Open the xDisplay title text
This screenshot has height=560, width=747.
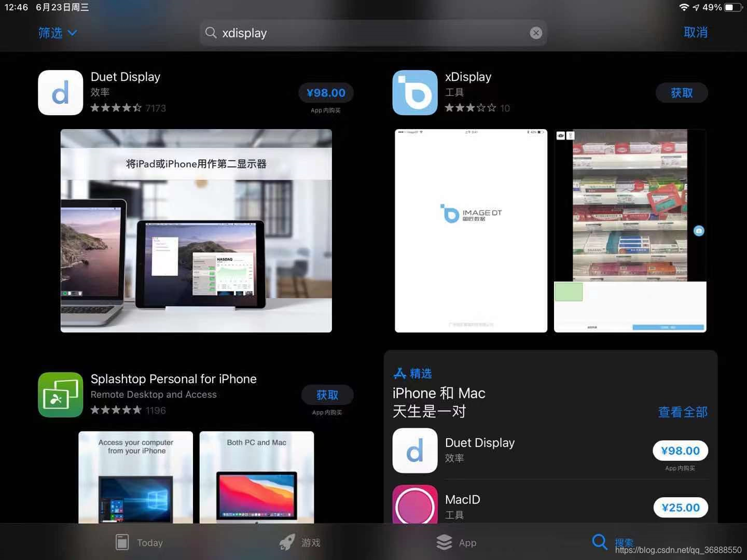point(468,77)
